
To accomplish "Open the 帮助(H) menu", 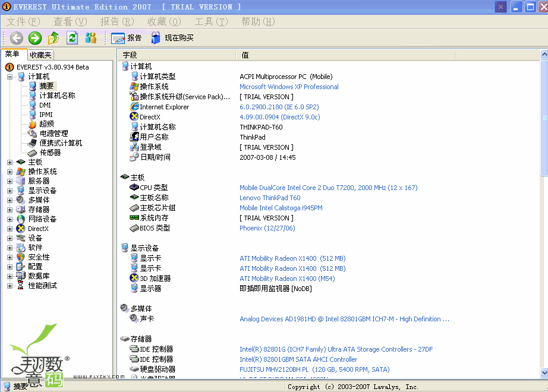I will click(x=259, y=21).
